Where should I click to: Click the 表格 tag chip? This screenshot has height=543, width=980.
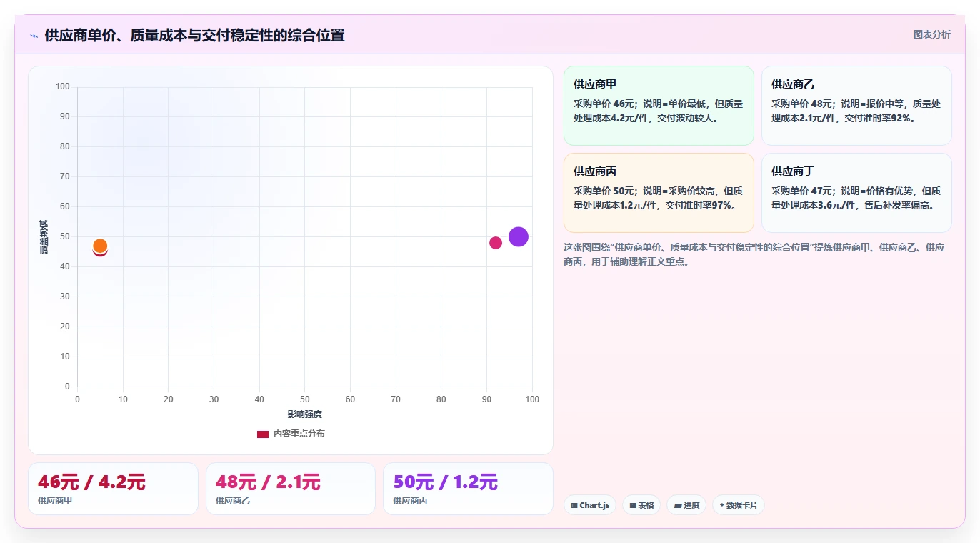click(x=641, y=505)
